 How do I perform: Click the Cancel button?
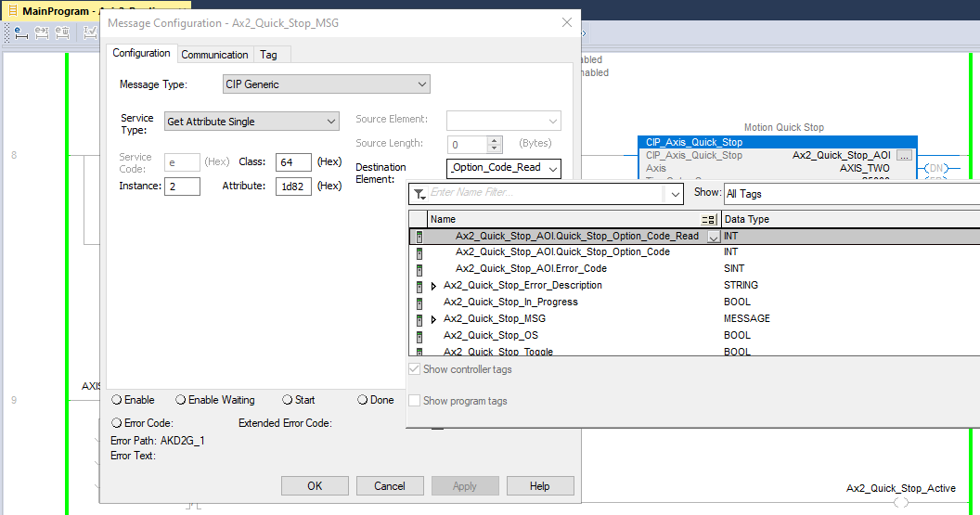point(390,485)
